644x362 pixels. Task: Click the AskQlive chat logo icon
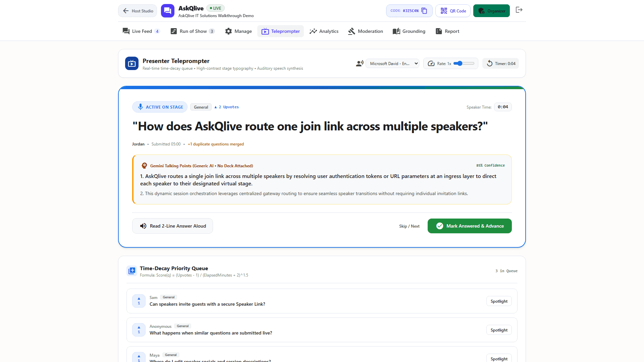click(167, 11)
